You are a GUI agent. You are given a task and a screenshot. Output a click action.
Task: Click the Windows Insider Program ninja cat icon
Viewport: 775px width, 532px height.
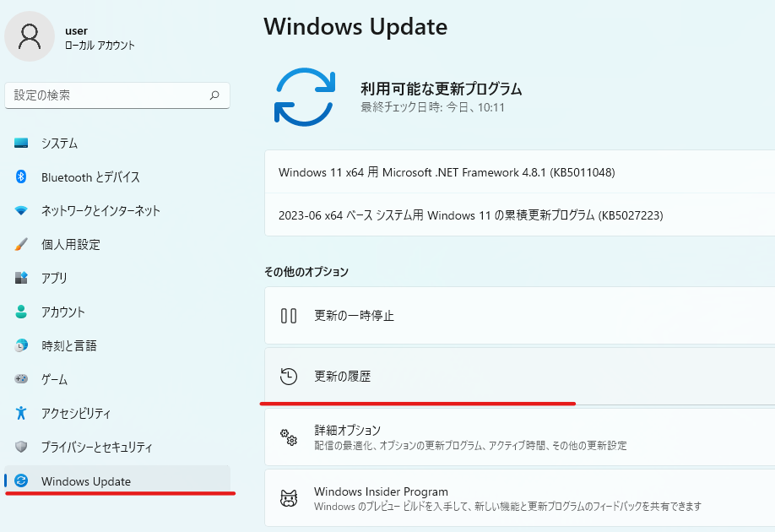click(290, 497)
